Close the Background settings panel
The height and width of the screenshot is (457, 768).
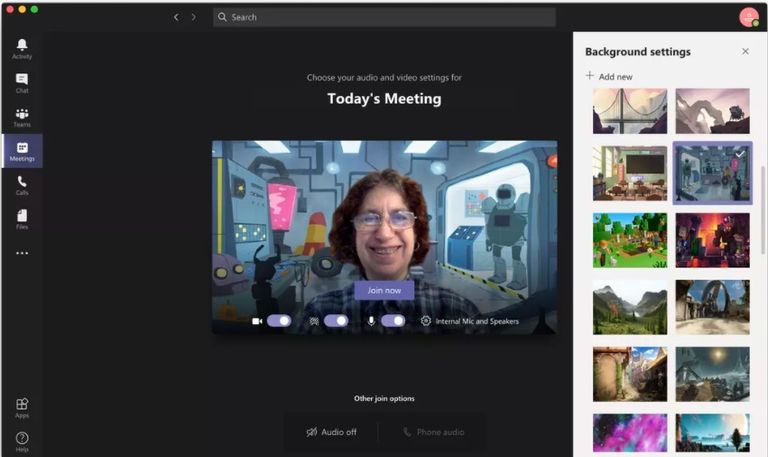click(x=745, y=51)
